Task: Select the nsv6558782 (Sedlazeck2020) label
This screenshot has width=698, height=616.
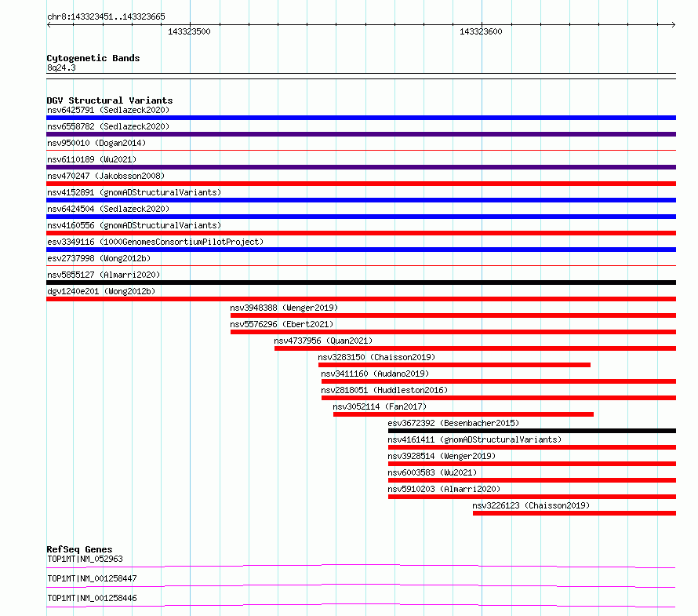Action: [x=108, y=126]
